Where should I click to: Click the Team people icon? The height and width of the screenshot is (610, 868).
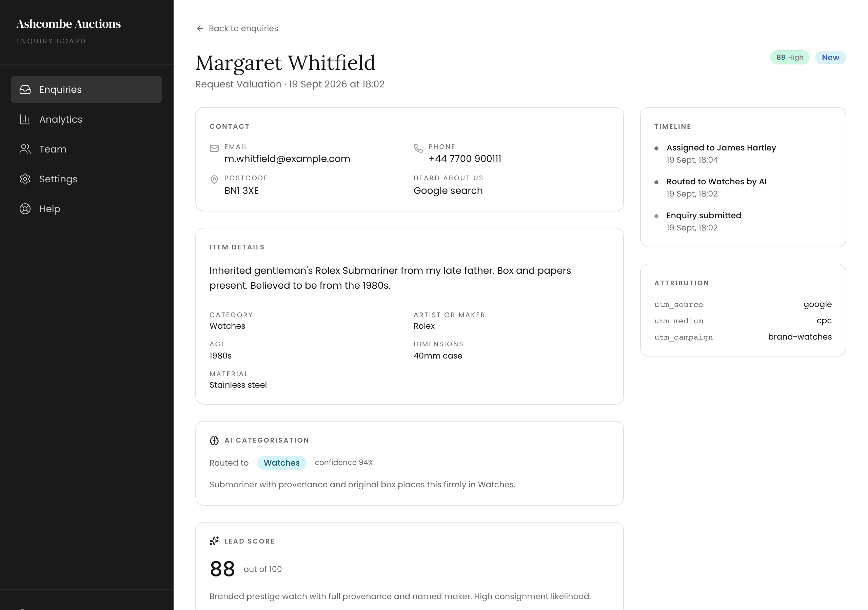pos(25,149)
